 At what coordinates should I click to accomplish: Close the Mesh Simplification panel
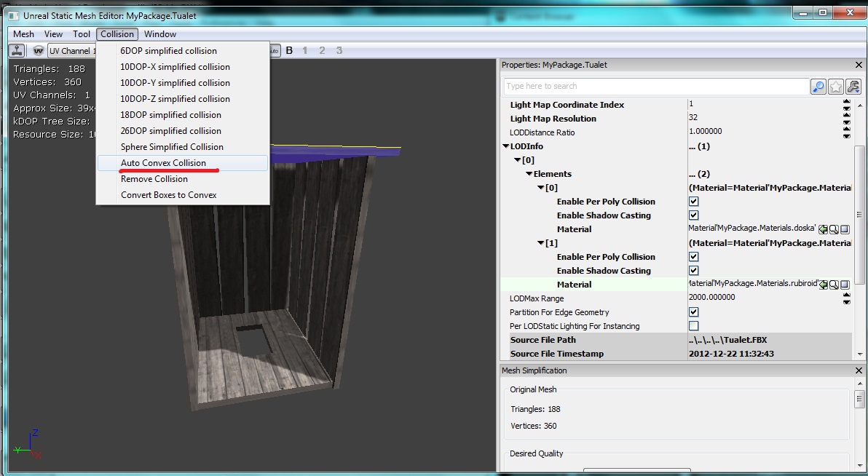[859, 370]
